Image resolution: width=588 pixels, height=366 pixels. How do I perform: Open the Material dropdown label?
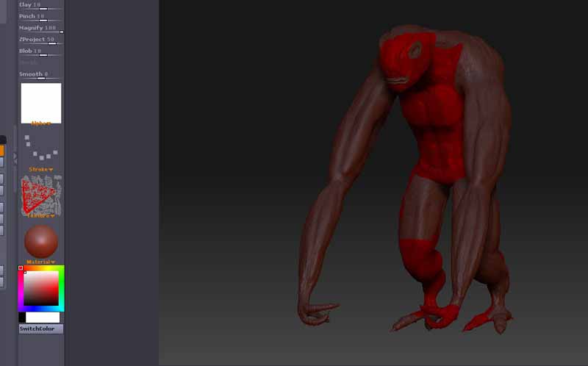point(40,262)
